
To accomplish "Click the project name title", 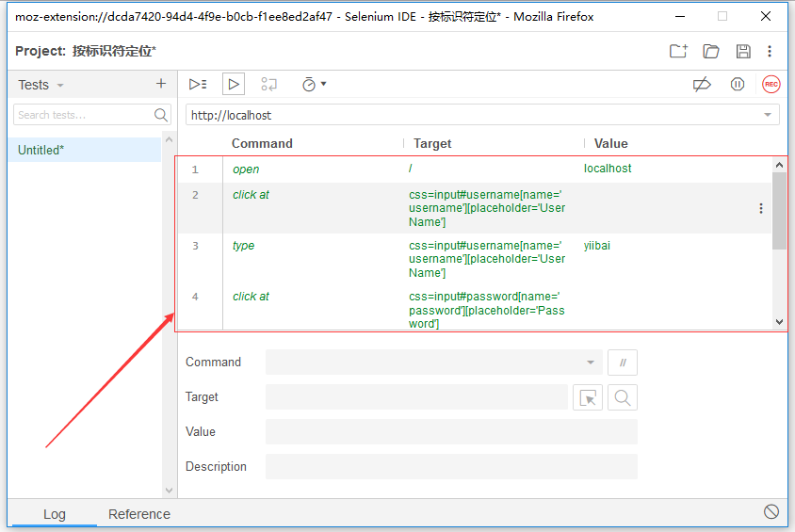I will pos(114,51).
